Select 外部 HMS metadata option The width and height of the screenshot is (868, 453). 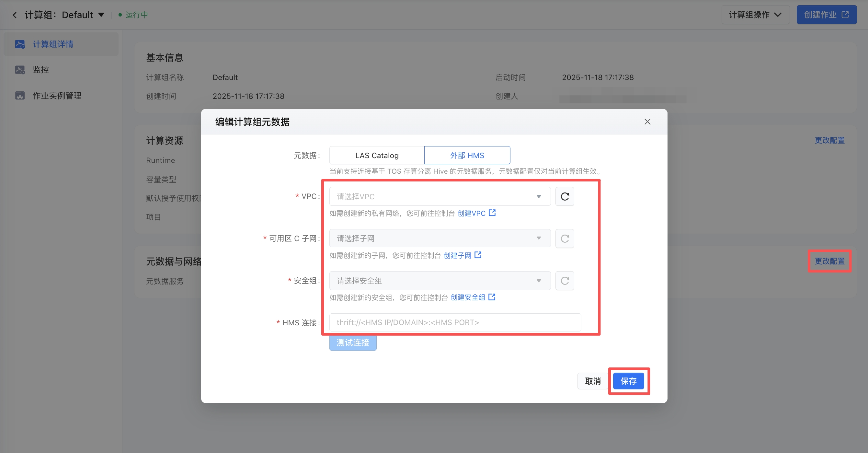click(467, 156)
